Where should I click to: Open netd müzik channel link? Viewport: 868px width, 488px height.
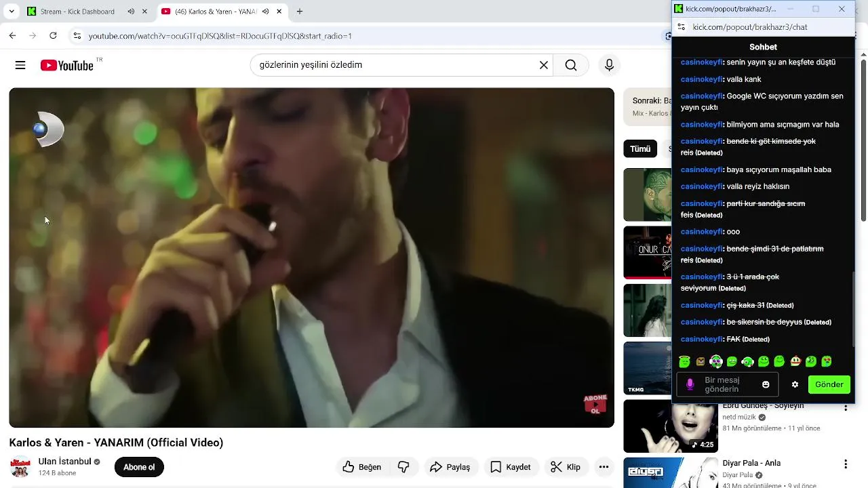[739, 418]
